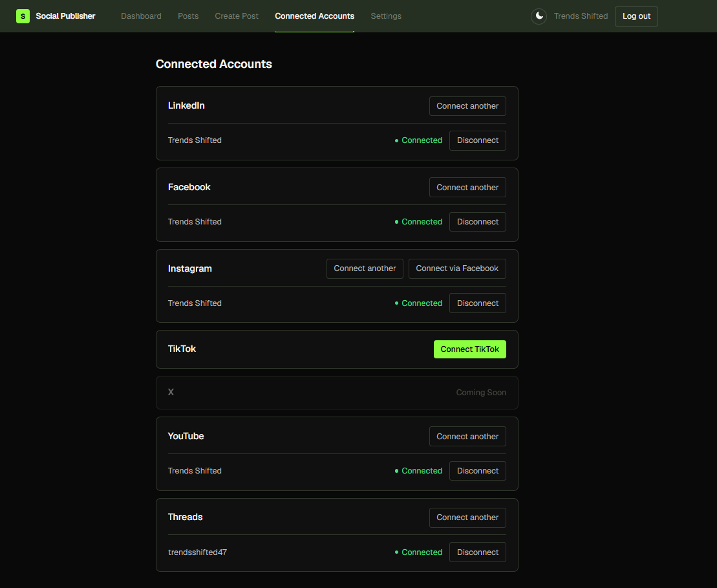This screenshot has height=588, width=717.
Task: Disconnect the Instagram Trends Shifted account
Action: click(477, 303)
